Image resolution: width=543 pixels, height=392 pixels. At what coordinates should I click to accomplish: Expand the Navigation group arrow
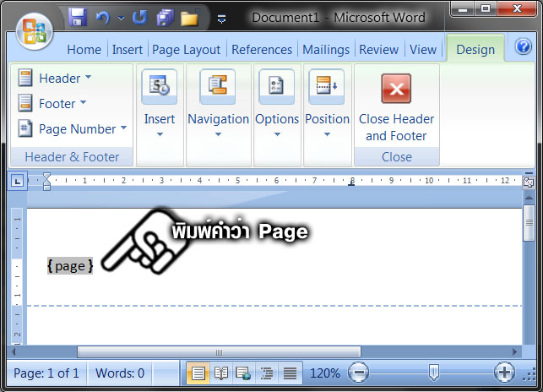click(218, 134)
